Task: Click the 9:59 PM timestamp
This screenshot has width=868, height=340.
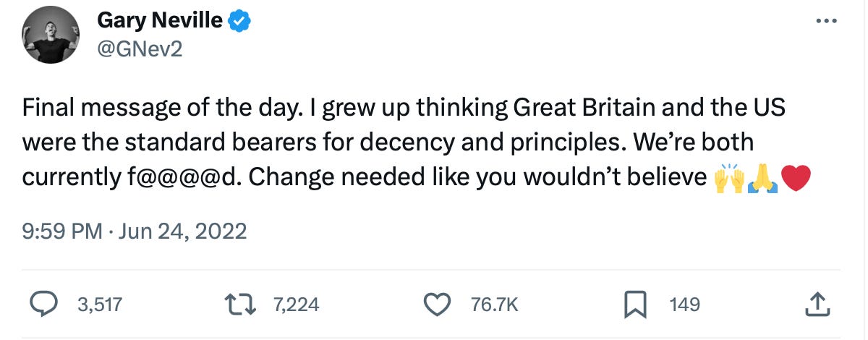Action: (61, 231)
